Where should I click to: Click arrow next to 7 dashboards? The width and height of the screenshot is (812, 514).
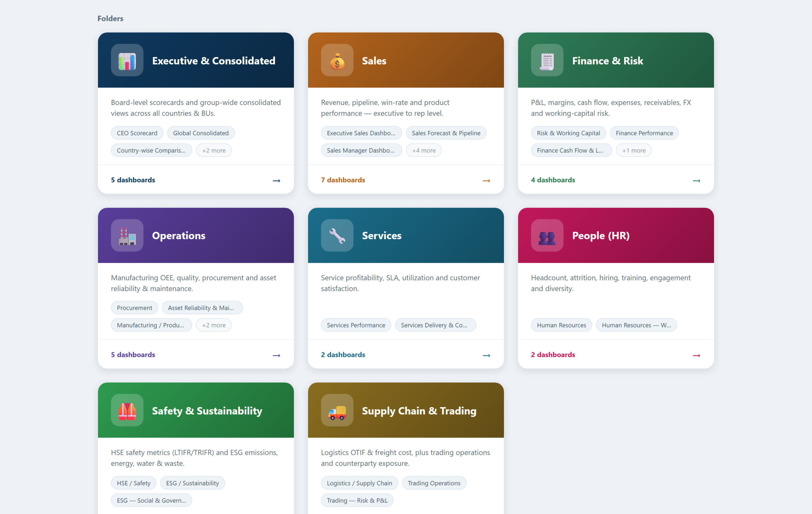pyautogui.click(x=486, y=181)
